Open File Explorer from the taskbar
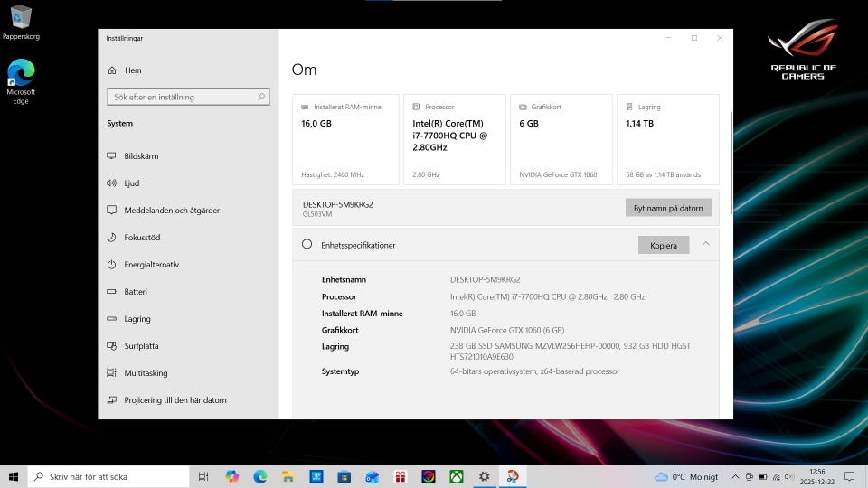The image size is (868, 488). [x=288, y=476]
